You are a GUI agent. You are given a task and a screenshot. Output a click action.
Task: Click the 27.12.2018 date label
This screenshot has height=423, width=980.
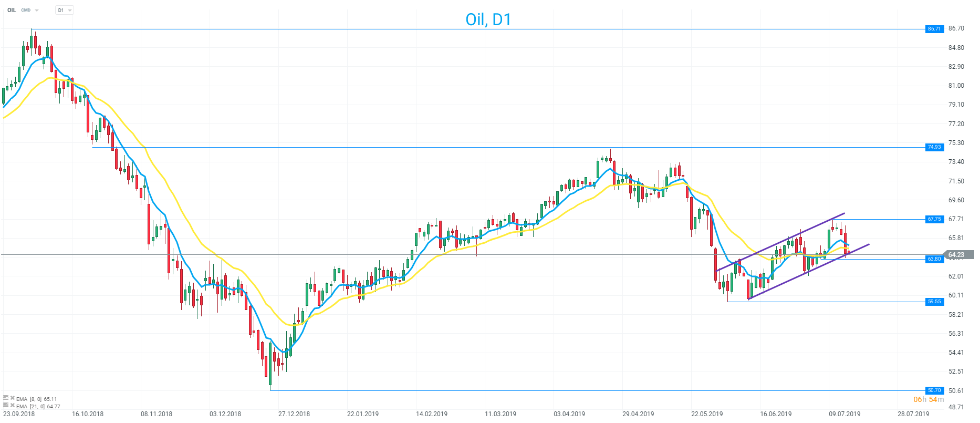click(x=294, y=414)
